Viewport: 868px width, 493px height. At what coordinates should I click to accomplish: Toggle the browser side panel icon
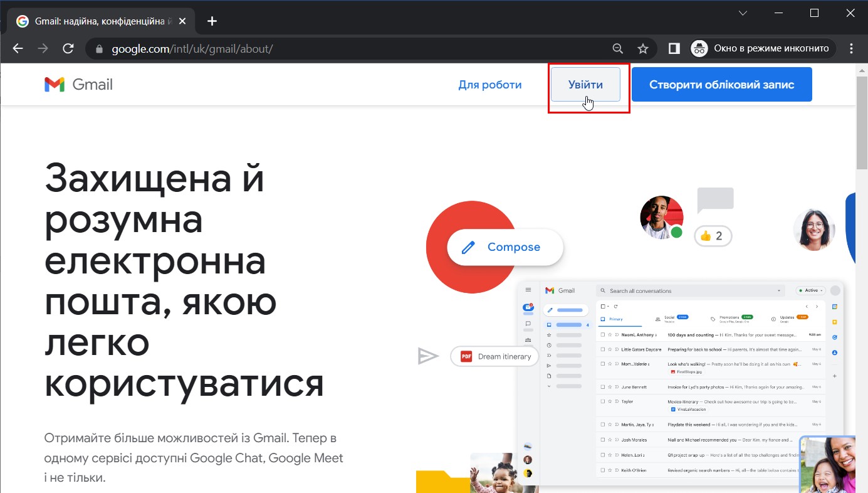pos(674,48)
